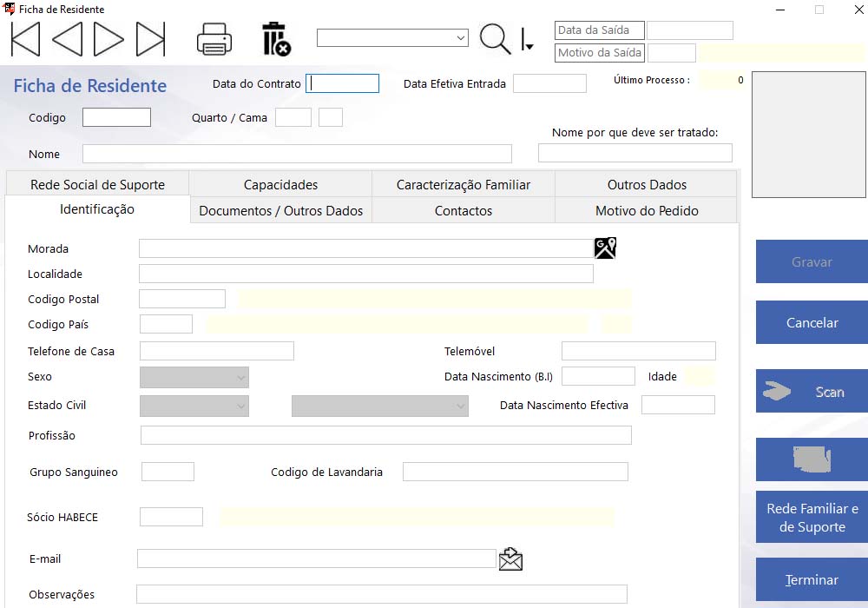Click the Grupo Sanguineo field

[168, 472]
